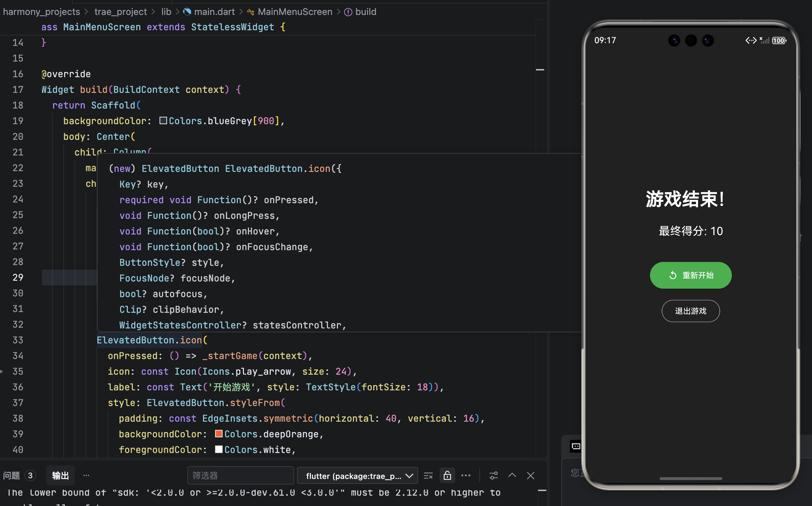Open output panel more actions ellipsis
Screen dimensions: 812x506
[x=466, y=476]
